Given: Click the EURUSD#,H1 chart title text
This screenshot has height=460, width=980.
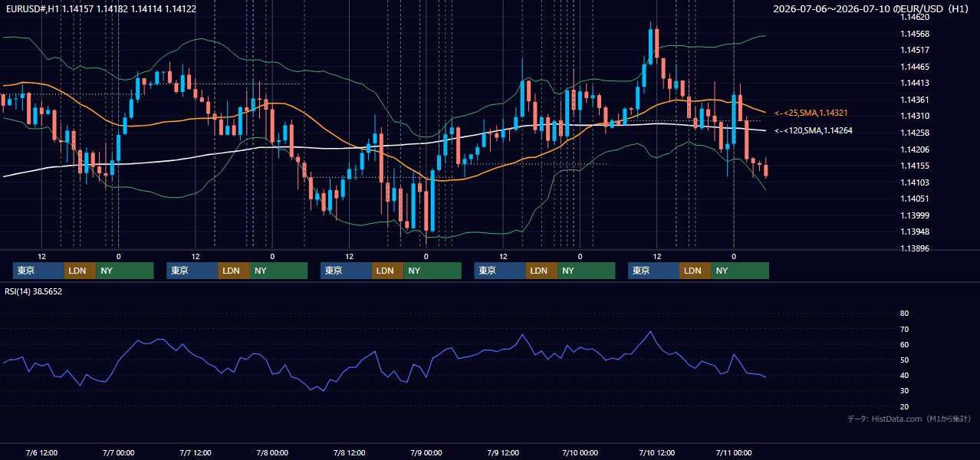Looking at the screenshot, I should coord(100,8).
